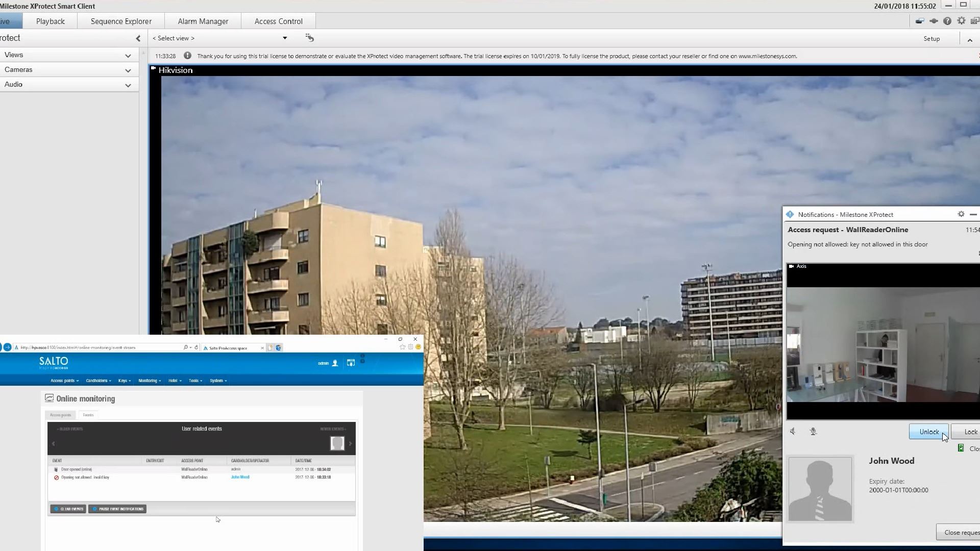The height and width of the screenshot is (551, 980).
Task: Open Keys menu in Salto
Action: [x=125, y=381]
